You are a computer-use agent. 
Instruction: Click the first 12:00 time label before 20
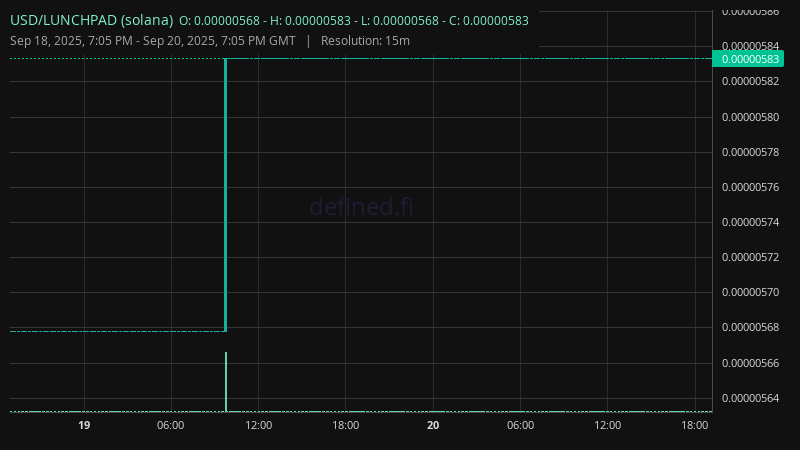[x=259, y=425]
